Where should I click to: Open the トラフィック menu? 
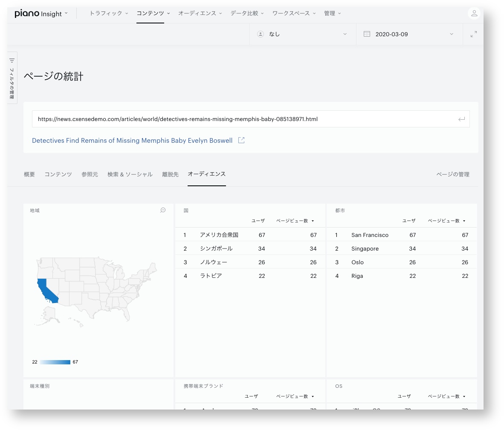tap(109, 13)
